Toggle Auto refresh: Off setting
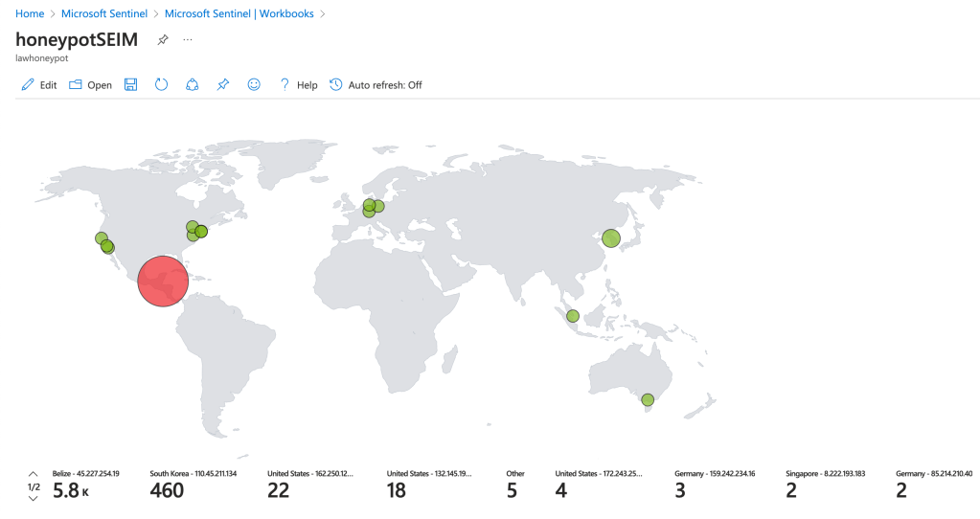The image size is (980, 519). [376, 85]
